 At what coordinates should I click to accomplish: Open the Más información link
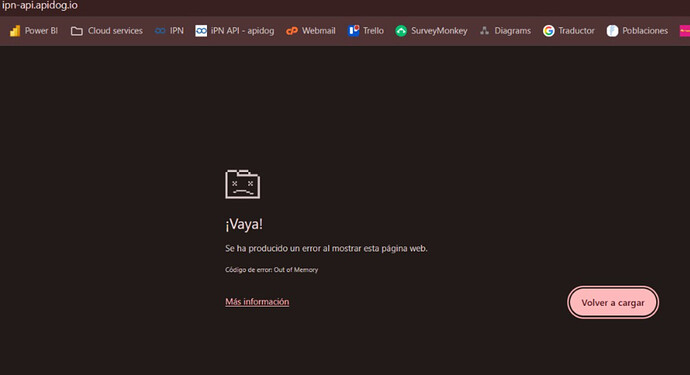pyautogui.click(x=257, y=301)
